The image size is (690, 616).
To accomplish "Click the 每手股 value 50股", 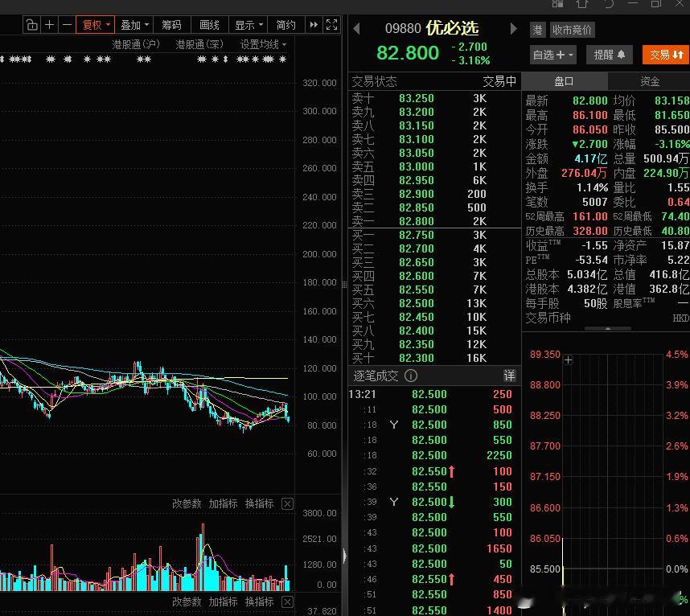I will coord(595,303).
